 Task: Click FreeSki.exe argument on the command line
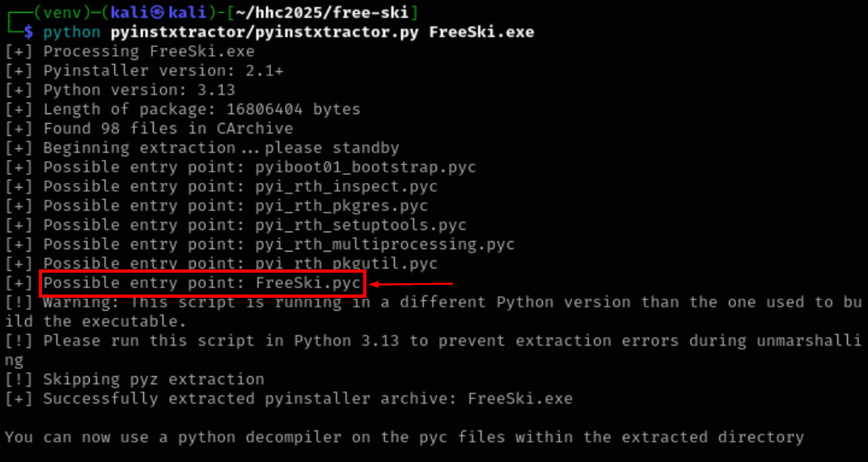click(x=481, y=32)
